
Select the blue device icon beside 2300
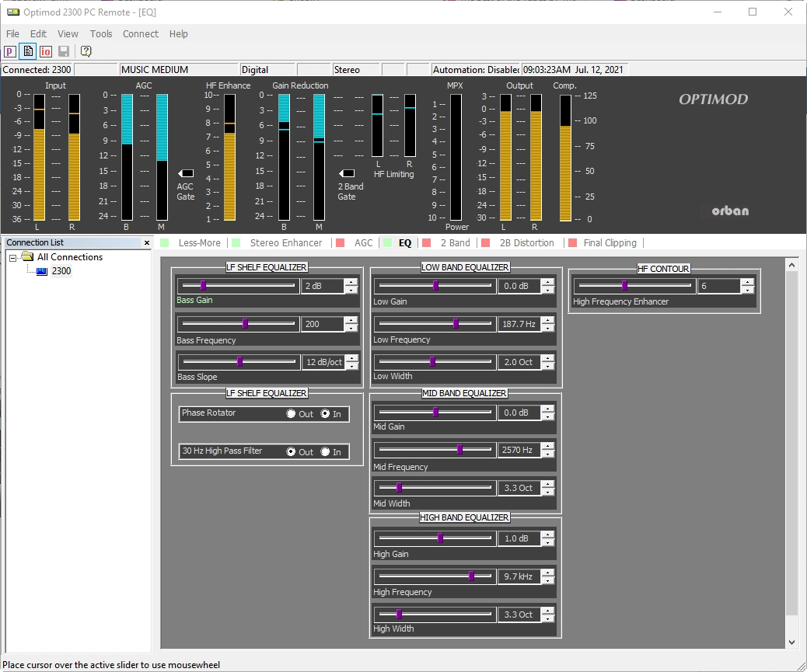[42, 271]
